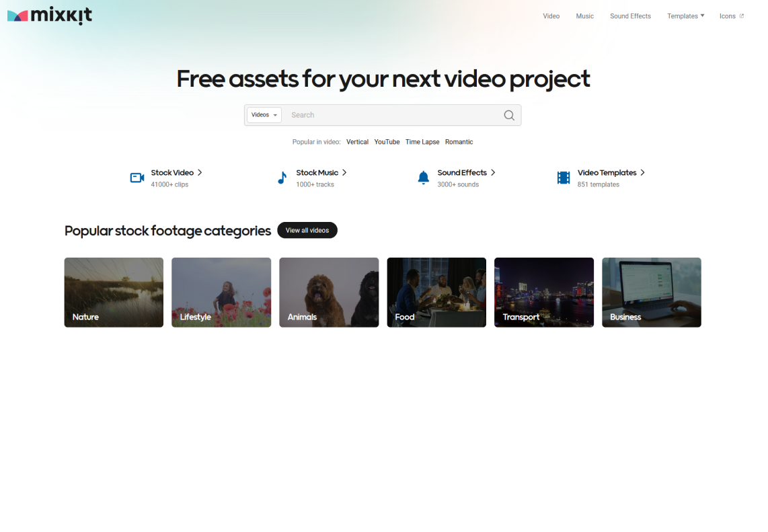
Task: Click the 1000+ tracks text
Action: [315, 185]
